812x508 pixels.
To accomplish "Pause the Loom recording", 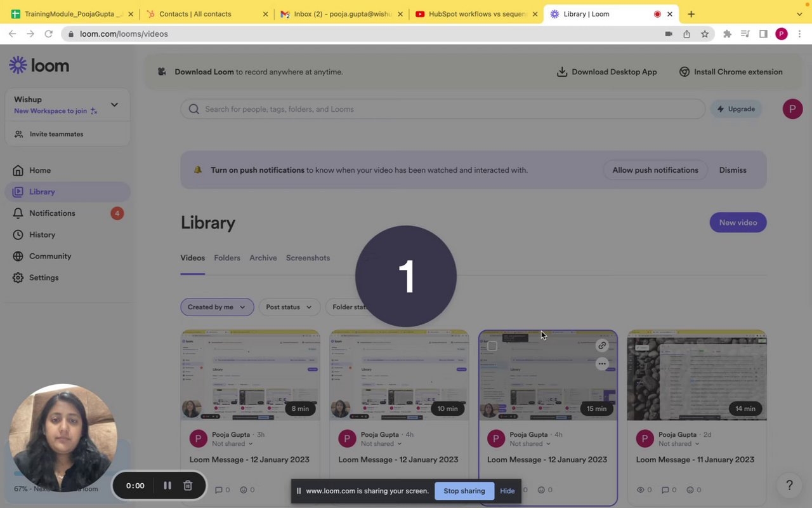I will 167,486.
